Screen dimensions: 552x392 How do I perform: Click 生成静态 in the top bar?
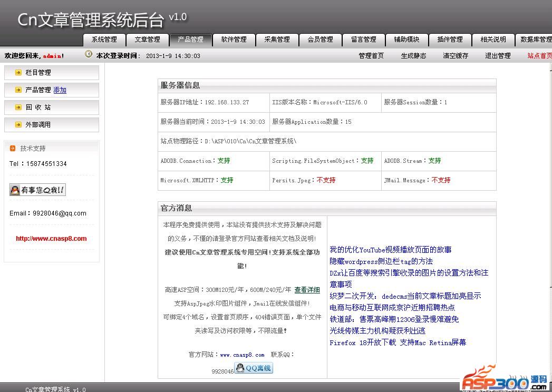[413, 56]
